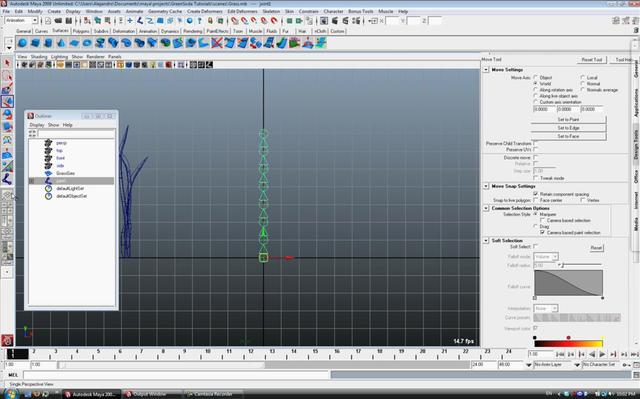Click the red marker on color ramp

coord(568,338)
